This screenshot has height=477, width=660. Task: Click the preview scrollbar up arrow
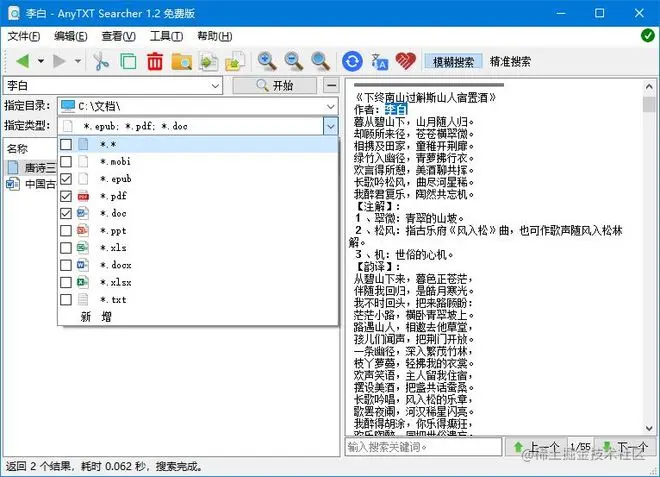[649, 86]
